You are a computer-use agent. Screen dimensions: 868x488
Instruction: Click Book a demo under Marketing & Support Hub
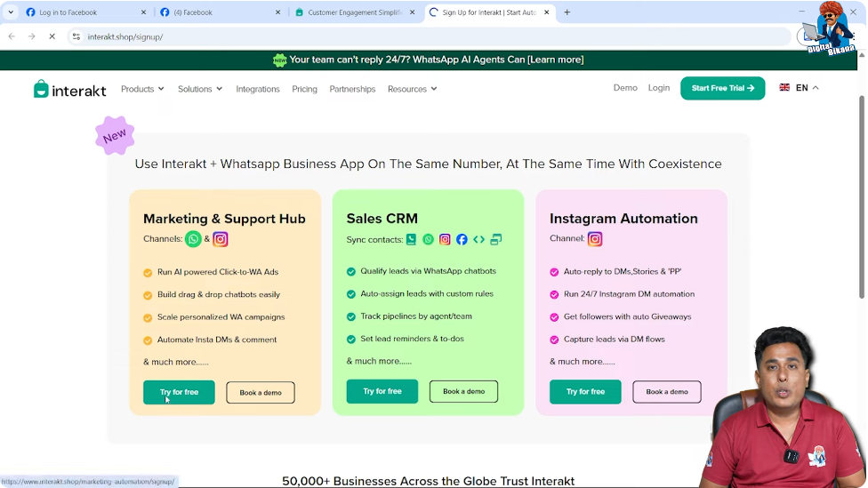261,392
